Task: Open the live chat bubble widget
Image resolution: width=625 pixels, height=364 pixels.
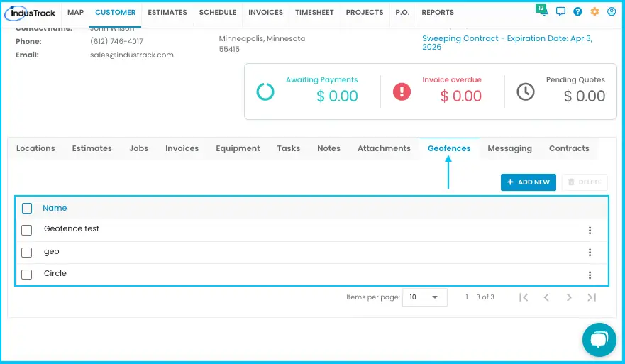Action: (x=599, y=340)
